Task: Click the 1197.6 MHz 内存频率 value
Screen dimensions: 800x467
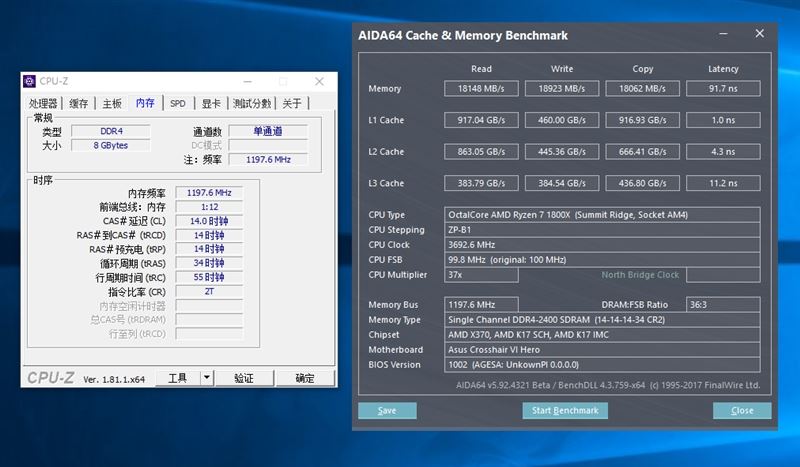Action: (x=209, y=192)
